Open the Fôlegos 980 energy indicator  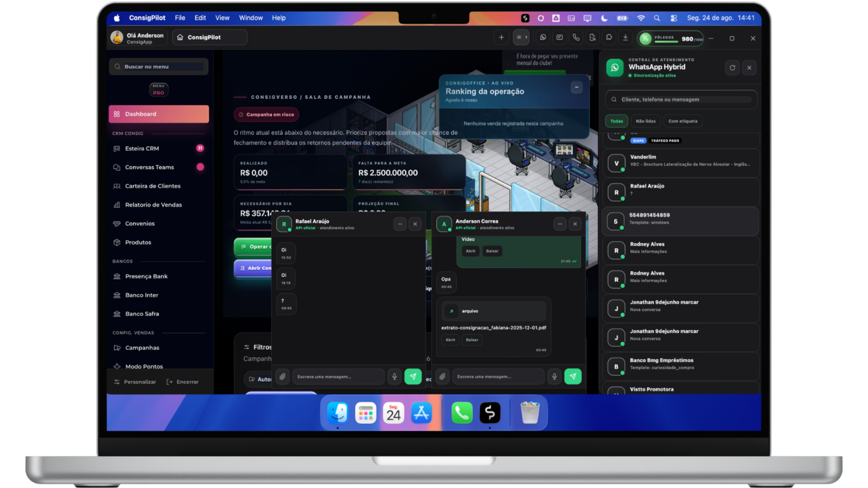point(671,38)
